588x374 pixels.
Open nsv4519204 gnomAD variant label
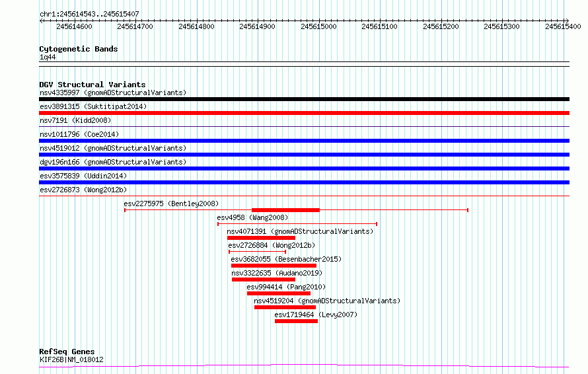[x=327, y=301]
